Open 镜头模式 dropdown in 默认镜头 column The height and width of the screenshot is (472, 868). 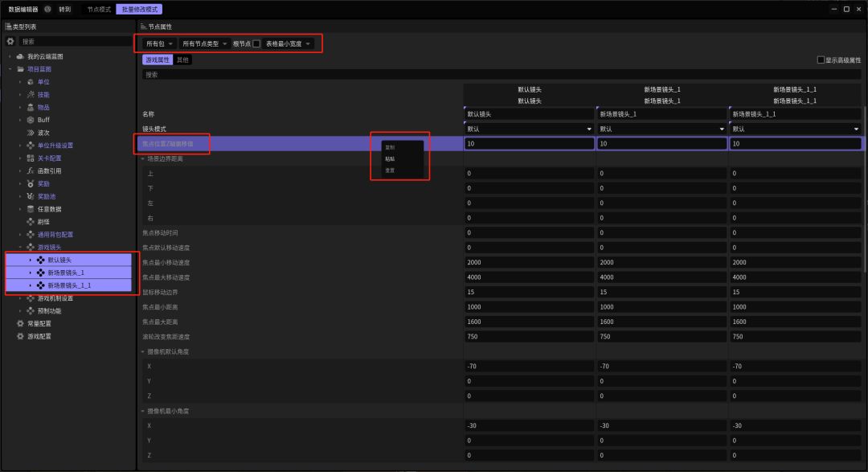(529, 129)
